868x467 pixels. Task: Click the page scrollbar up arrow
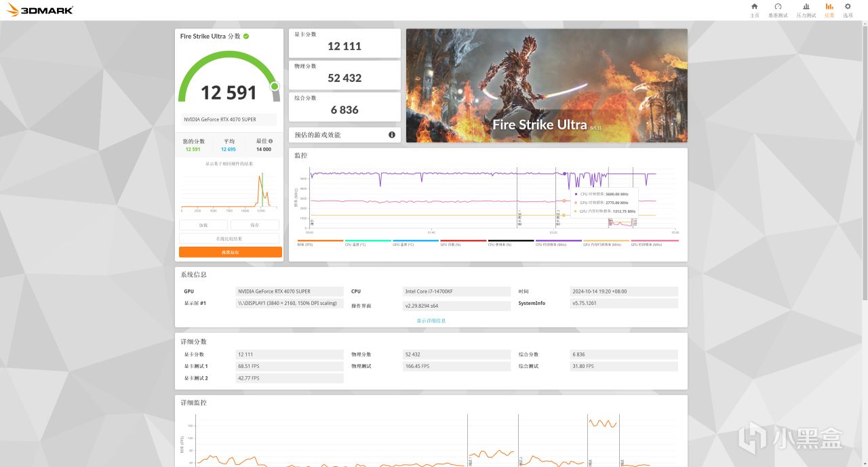865,24
